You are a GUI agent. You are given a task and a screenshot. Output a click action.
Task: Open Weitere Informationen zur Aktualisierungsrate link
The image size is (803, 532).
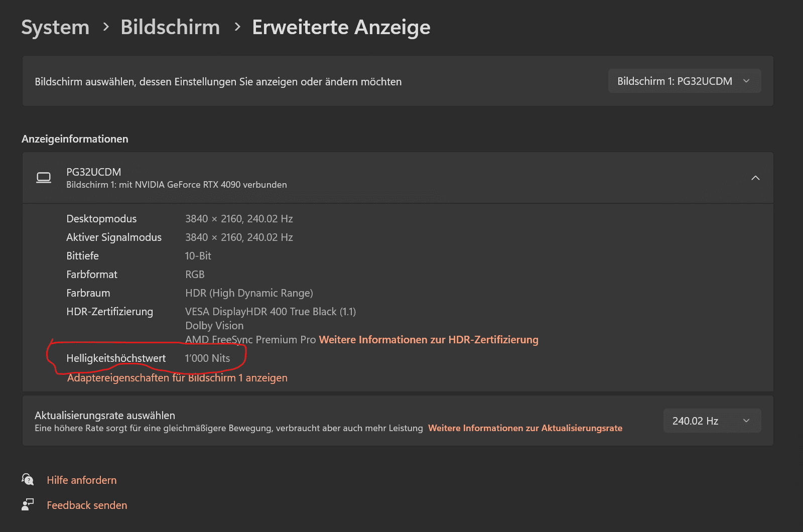525,428
